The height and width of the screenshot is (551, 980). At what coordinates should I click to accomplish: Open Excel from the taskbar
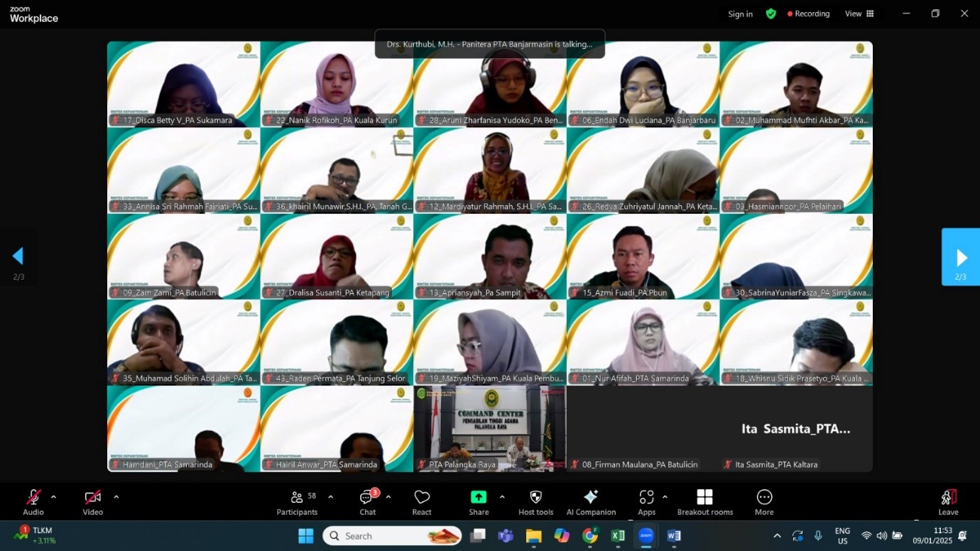(618, 536)
